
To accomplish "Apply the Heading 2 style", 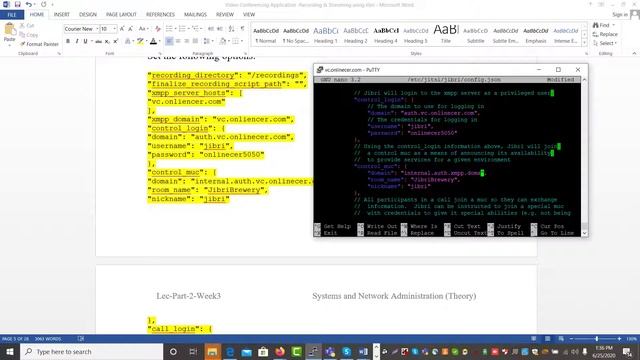I will point(356,35).
